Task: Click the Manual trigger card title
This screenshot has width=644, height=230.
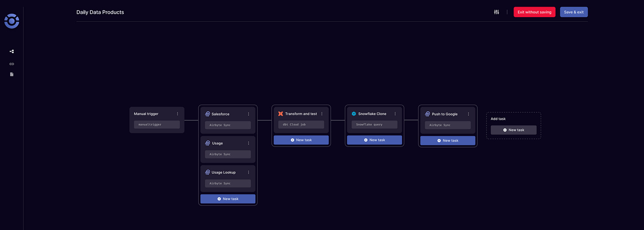Action: (x=146, y=114)
